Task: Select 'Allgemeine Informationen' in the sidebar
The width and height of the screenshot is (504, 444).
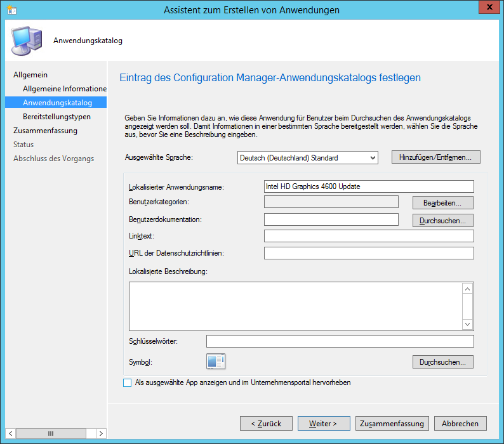Action: [64, 89]
